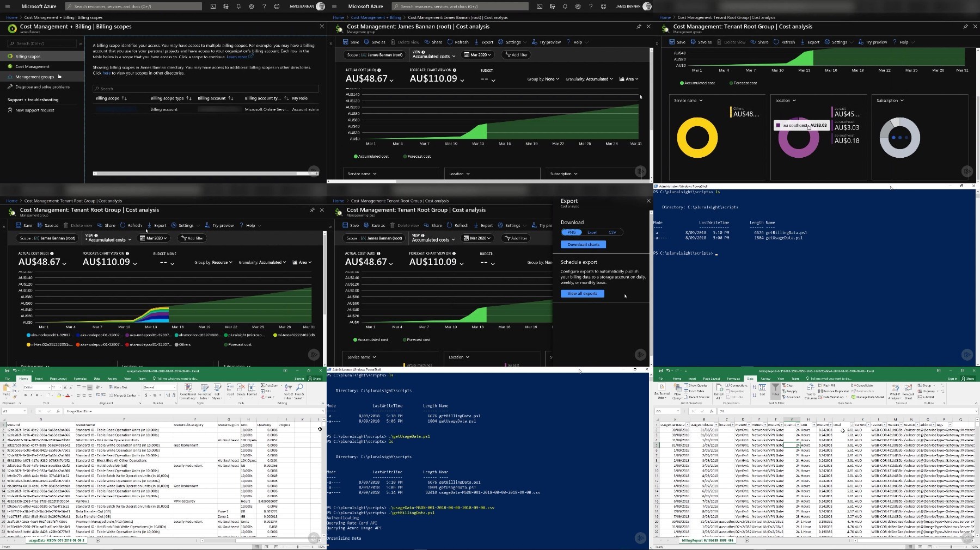Add a new sheet in the usageData Excel workbook

(x=97, y=540)
